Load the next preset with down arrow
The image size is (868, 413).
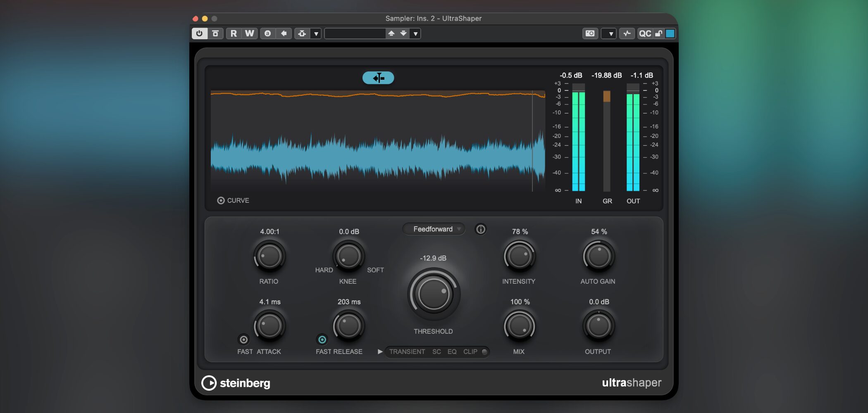tap(403, 33)
